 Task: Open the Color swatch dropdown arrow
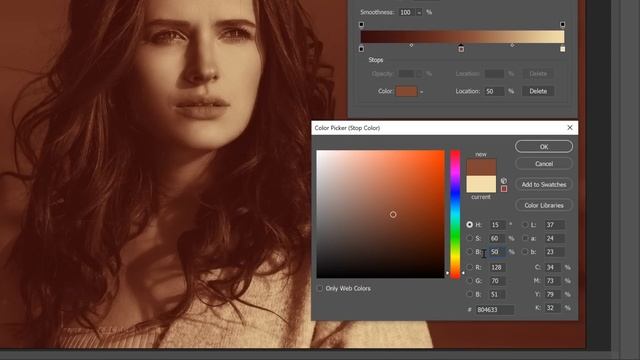(x=422, y=92)
